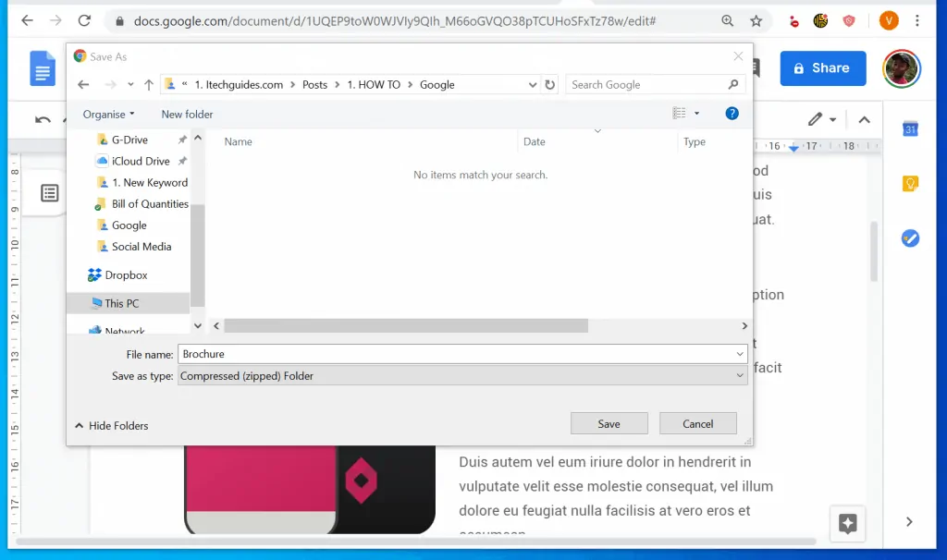Click the document outline icon
Image resolution: width=947 pixels, height=560 pixels.
point(50,193)
